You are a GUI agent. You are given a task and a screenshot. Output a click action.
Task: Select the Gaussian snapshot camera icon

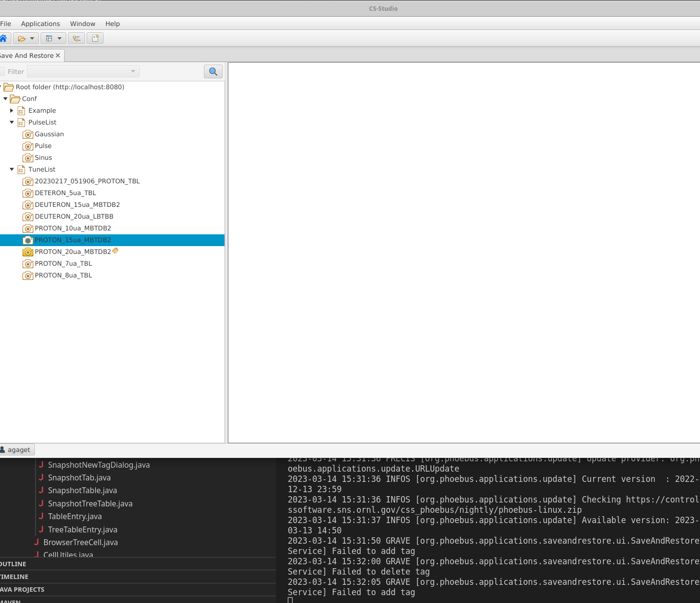click(28, 134)
